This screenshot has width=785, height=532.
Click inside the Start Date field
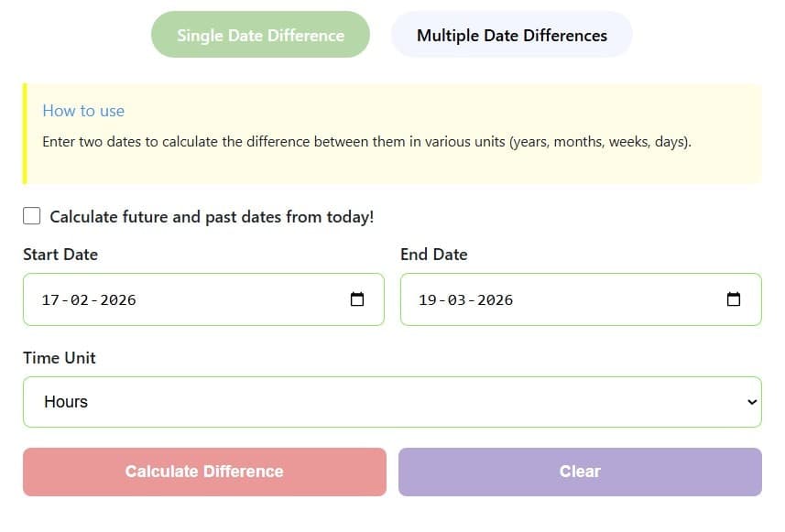point(183,299)
